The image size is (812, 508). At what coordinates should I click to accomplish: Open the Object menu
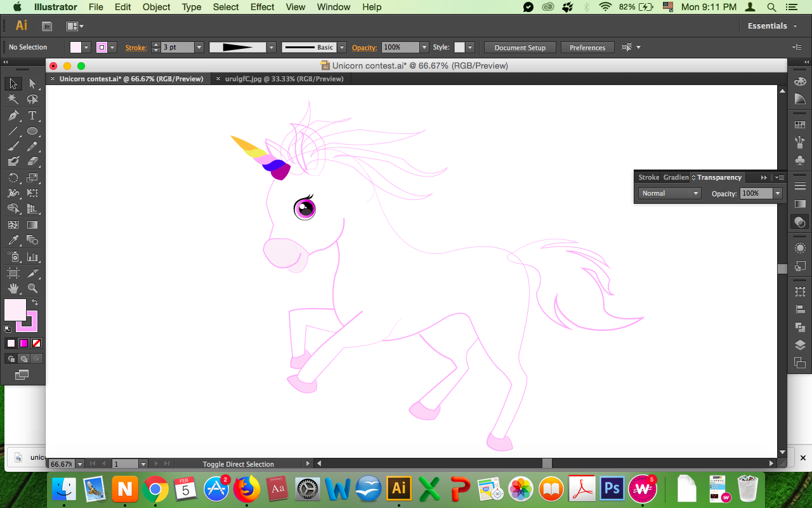pos(156,7)
